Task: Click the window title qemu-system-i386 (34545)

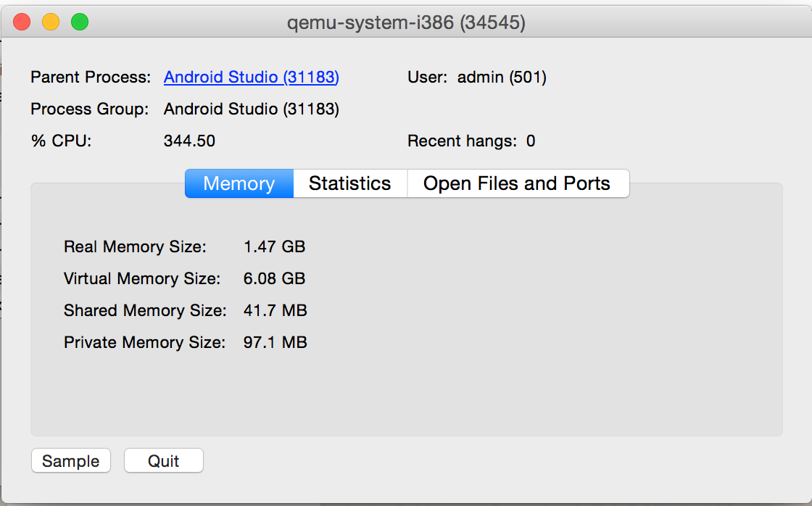Action: coord(407,22)
